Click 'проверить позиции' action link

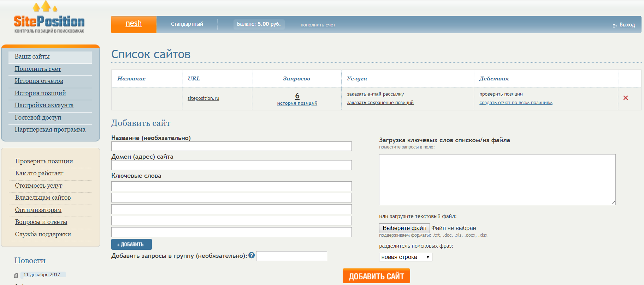[501, 94]
